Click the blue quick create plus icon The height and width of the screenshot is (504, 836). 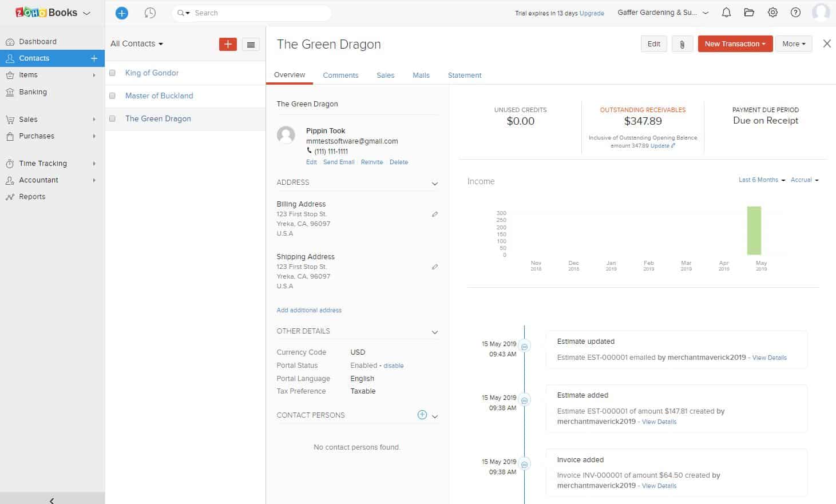pos(121,13)
